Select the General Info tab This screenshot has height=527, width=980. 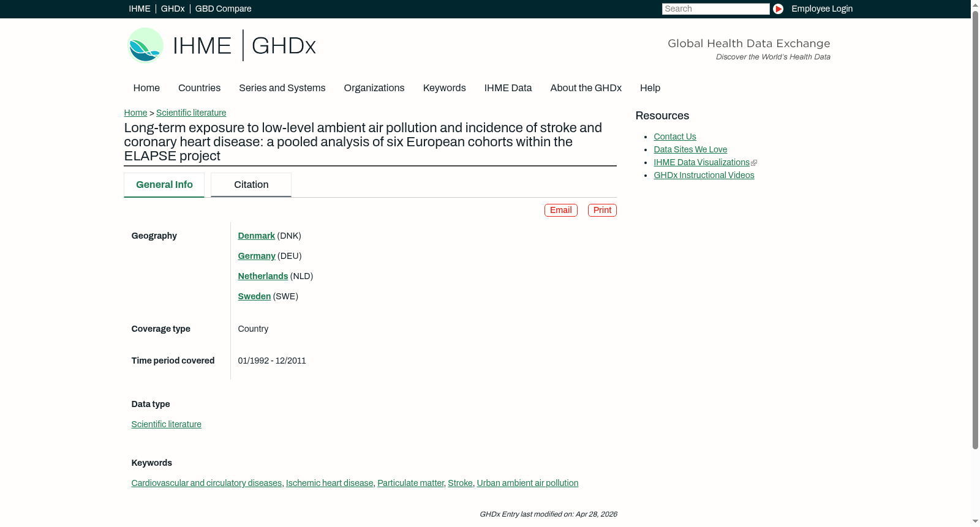tap(164, 185)
